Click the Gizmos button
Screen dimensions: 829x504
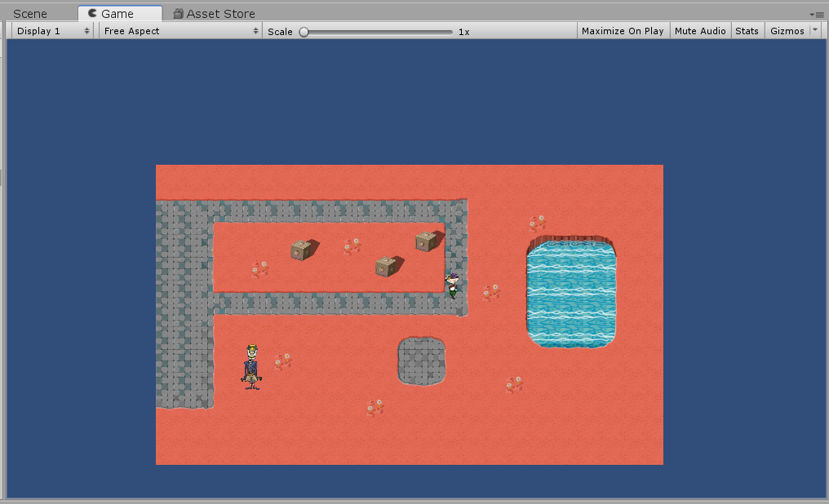[x=787, y=31]
